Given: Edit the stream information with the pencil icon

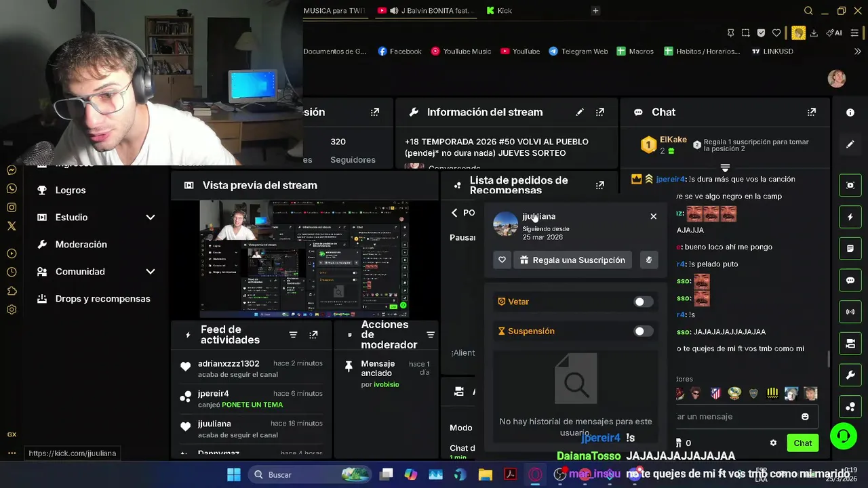Looking at the screenshot, I should (580, 112).
